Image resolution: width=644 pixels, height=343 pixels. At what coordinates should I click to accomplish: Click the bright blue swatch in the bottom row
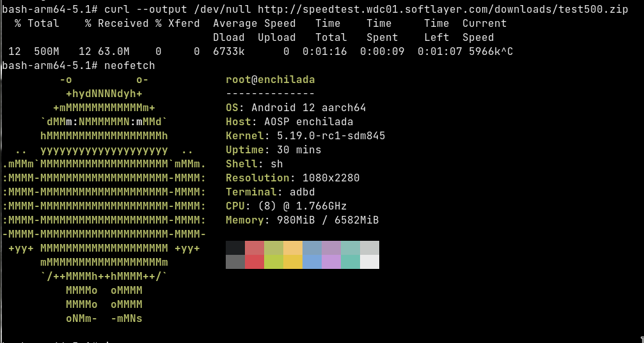[x=312, y=262]
